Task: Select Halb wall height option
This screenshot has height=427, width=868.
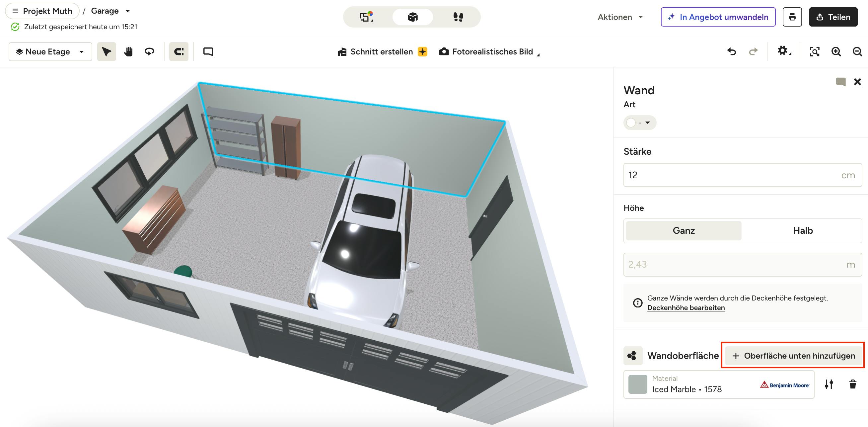Action: [x=803, y=231]
